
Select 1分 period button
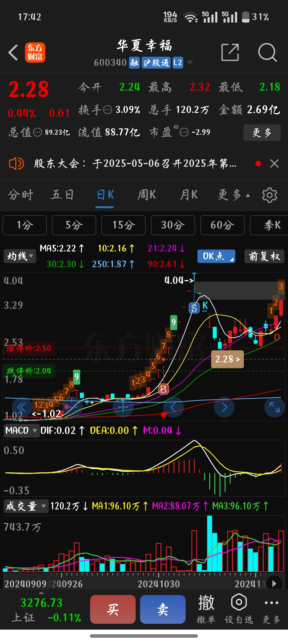(25, 225)
